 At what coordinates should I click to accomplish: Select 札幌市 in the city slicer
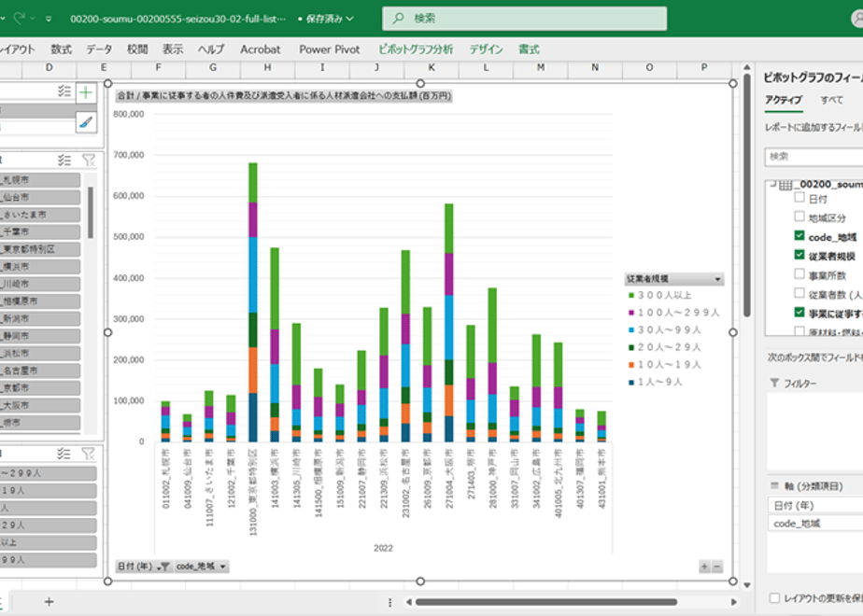[39, 180]
